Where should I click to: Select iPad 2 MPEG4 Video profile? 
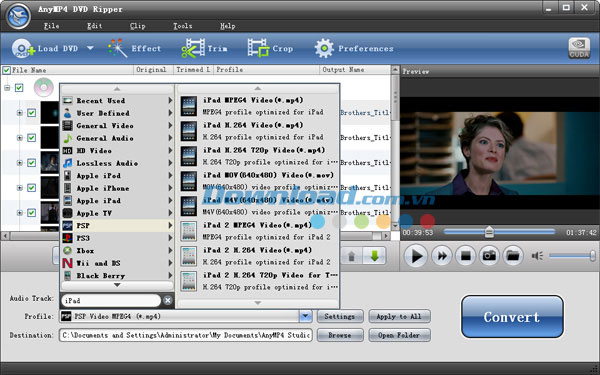pos(258,231)
